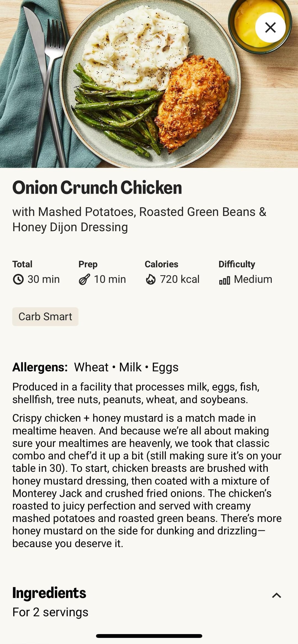Tap the Difficulty label
The height and width of the screenshot is (644, 298).
tap(237, 264)
